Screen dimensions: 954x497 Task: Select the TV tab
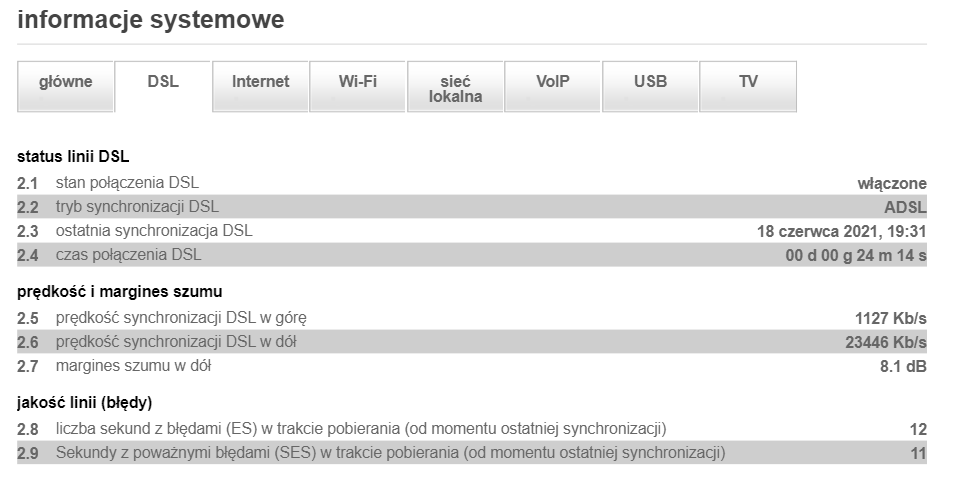(x=748, y=83)
